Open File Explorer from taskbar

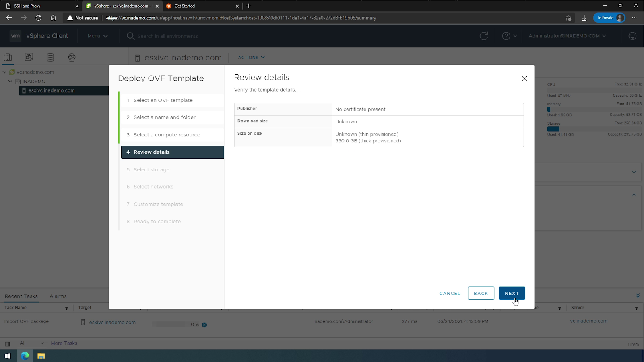41,356
